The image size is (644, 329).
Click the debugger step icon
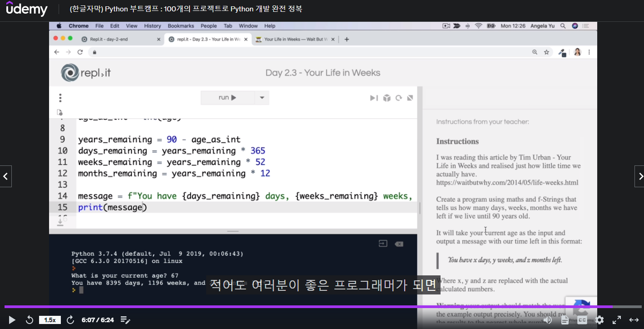[374, 98]
